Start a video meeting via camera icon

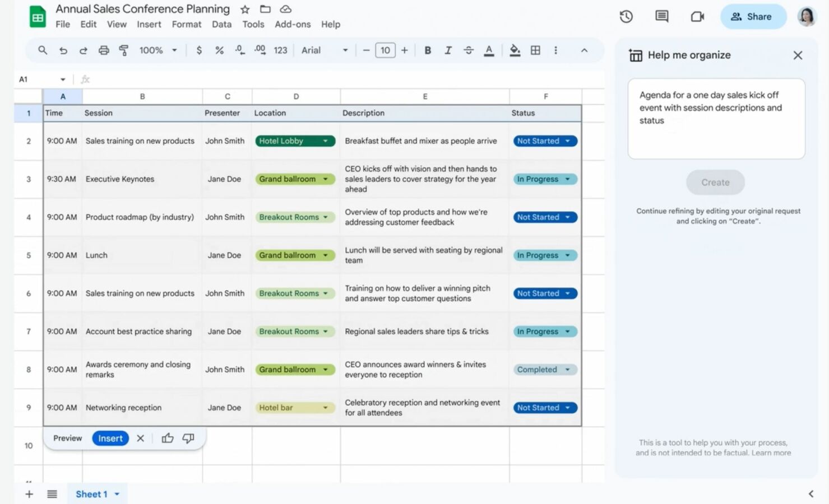(x=697, y=16)
